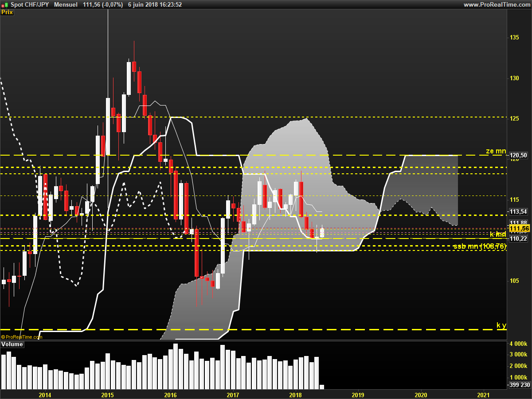Image resolution: width=532 pixels, height=399 pixels.
Task: Select the 120,50 price label on axis
Action: (518, 155)
